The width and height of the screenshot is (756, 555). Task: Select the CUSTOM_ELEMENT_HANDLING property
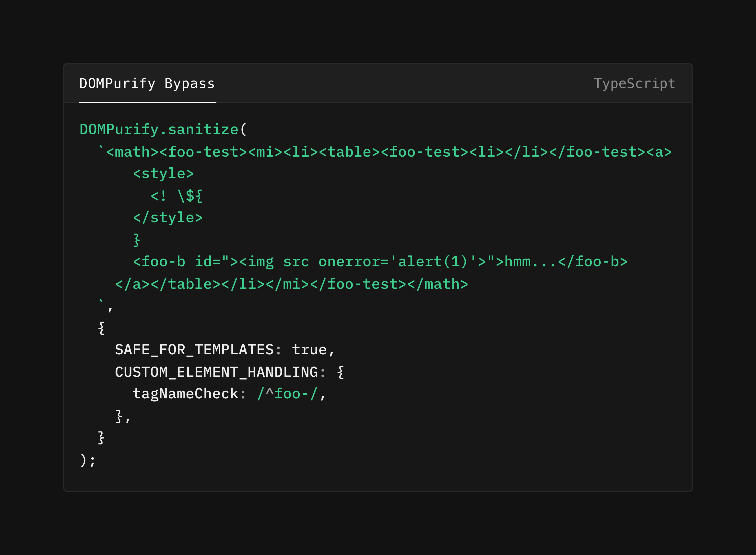click(x=218, y=371)
